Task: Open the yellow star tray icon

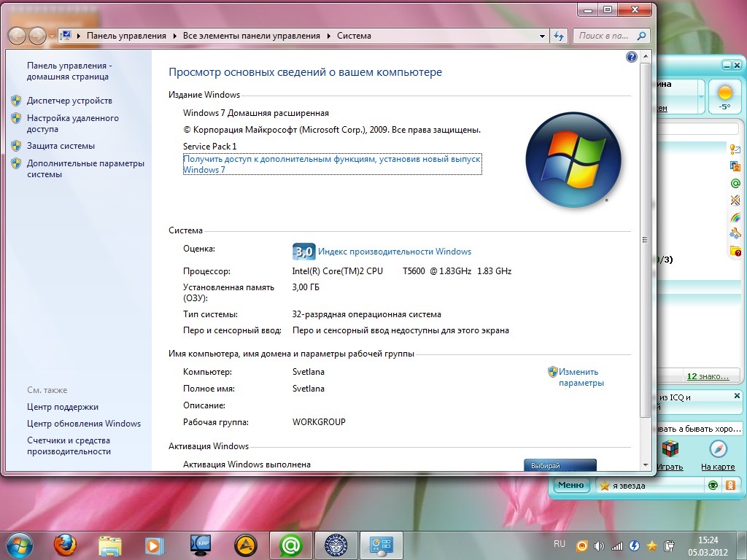Action: [651, 546]
